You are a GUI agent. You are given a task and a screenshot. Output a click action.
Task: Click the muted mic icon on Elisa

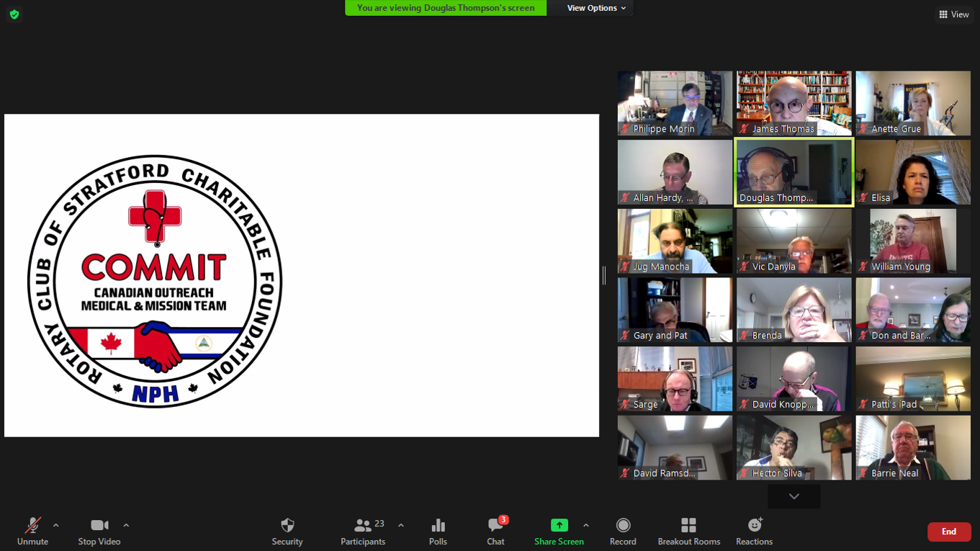tap(863, 197)
